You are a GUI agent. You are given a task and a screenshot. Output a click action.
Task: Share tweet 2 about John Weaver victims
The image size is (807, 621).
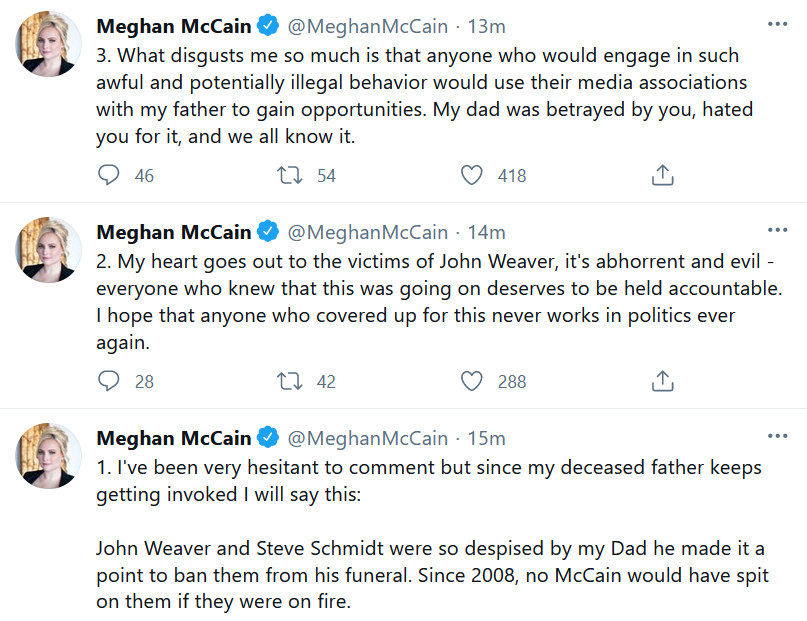point(662,381)
